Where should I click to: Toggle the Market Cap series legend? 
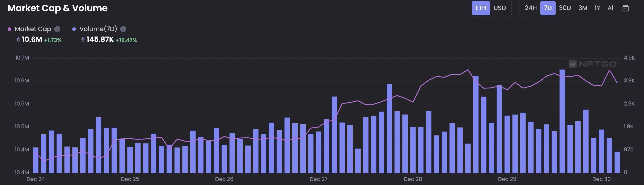click(x=33, y=29)
